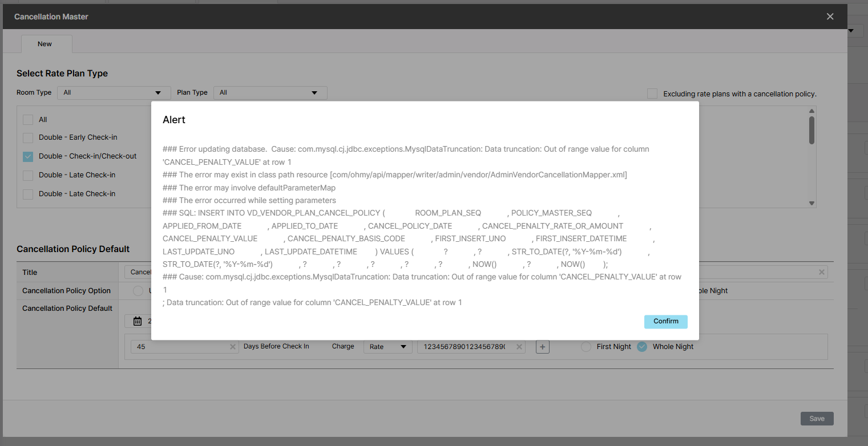Image resolution: width=868 pixels, height=446 pixels.
Task: Check Double - Early Check-in
Action: (28, 138)
